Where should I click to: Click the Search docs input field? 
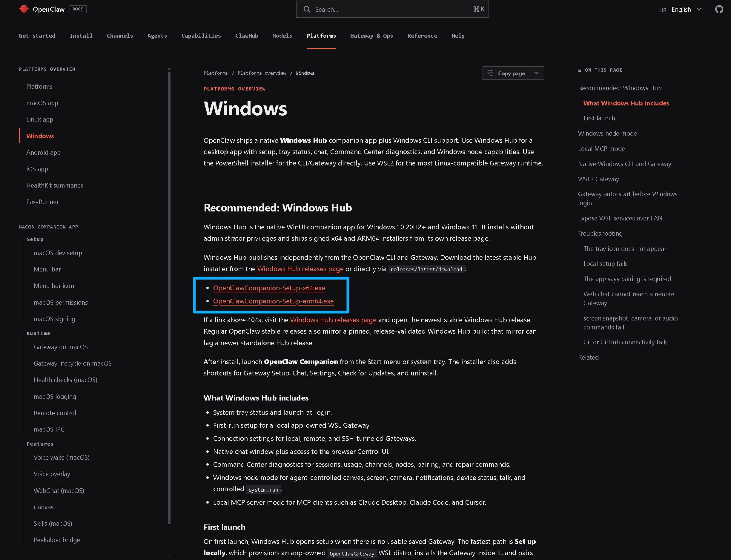pos(392,9)
